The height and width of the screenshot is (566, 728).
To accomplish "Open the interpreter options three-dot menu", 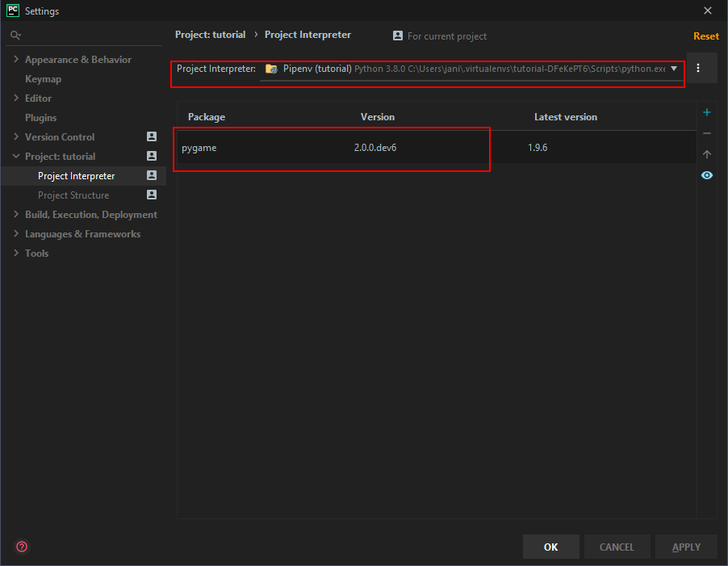I will 698,69.
